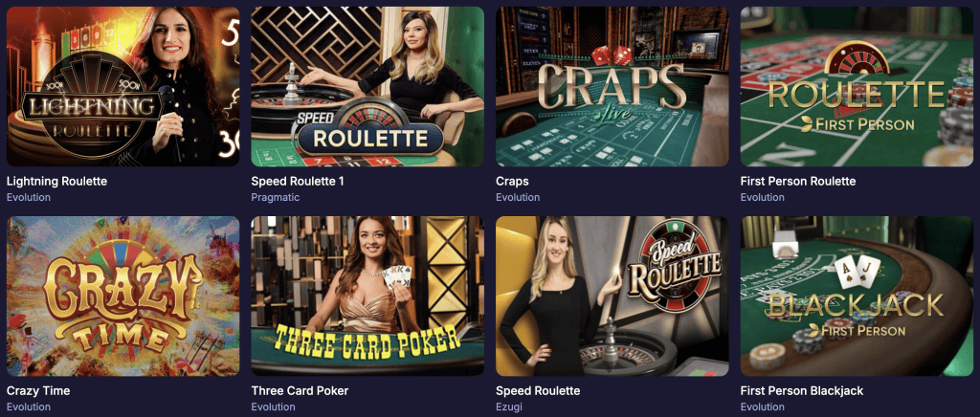Click the Craps title text
The width and height of the screenshot is (980, 417).
click(513, 182)
